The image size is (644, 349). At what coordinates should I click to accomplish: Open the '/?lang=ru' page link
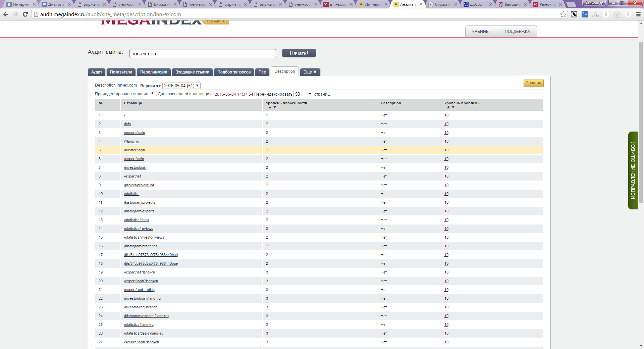(131, 142)
